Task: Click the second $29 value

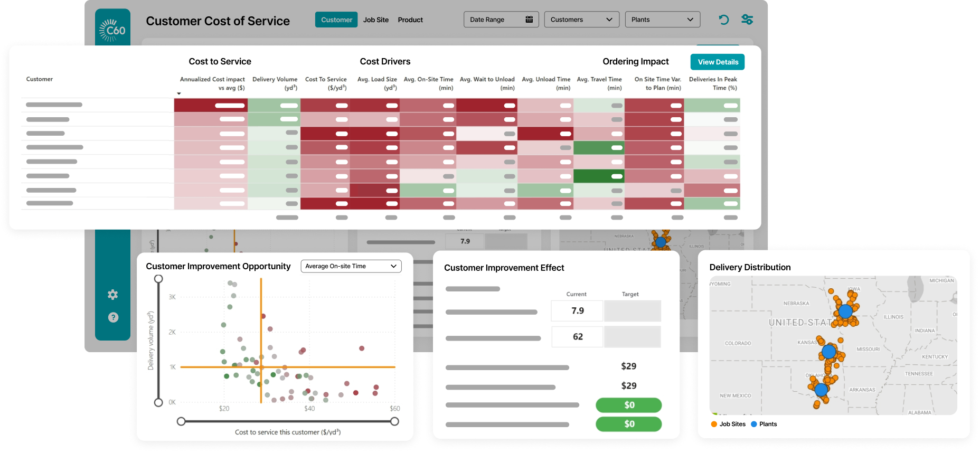Action: pos(628,386)
